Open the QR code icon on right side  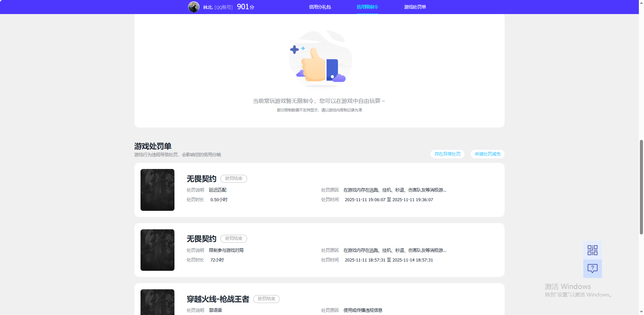point(592,250)
